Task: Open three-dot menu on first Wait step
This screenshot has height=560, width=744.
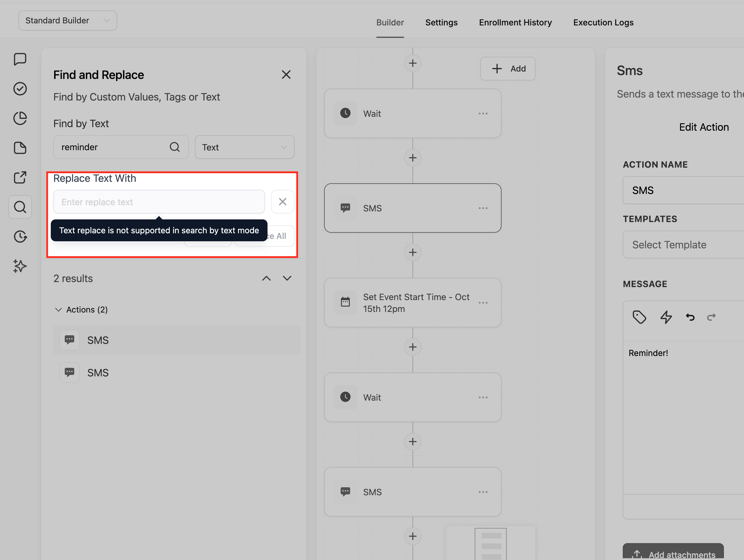Action: pyautogui.click(x=483, y=114)
